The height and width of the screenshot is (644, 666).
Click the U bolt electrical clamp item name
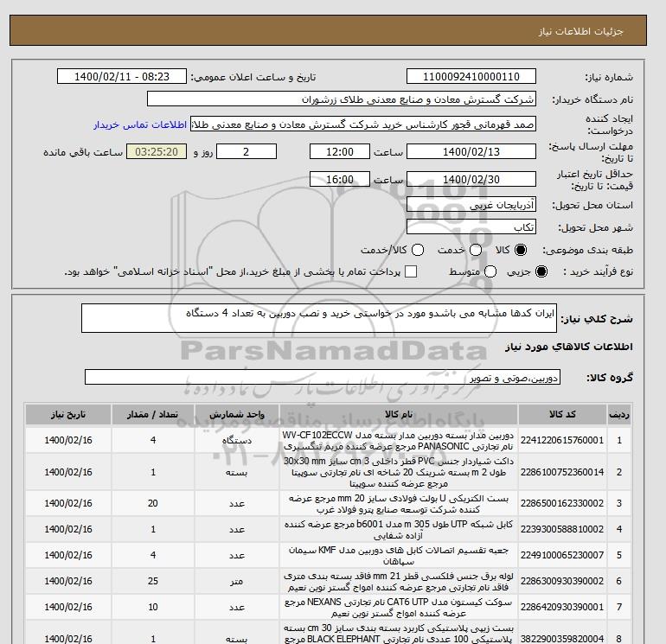[x=399, y=503]
